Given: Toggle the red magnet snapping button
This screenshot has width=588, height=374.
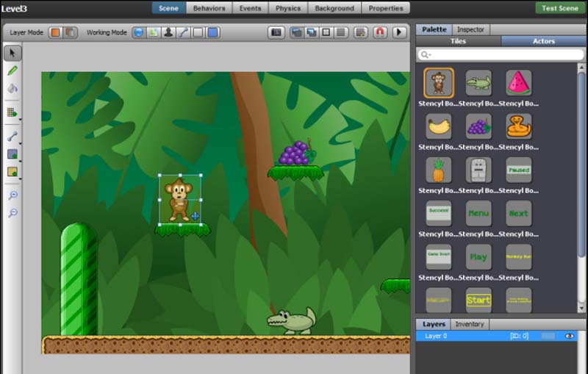Looking at the screenshot, I should pos(380,32).
